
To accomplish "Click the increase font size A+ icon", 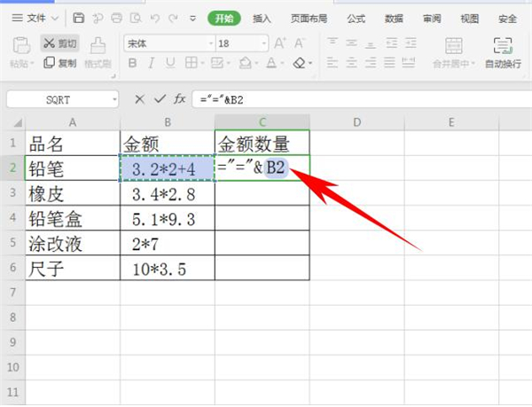I will 280,43.
